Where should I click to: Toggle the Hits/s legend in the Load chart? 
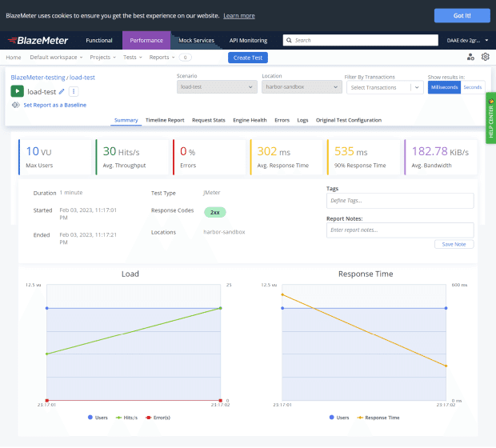pos(126,418)
